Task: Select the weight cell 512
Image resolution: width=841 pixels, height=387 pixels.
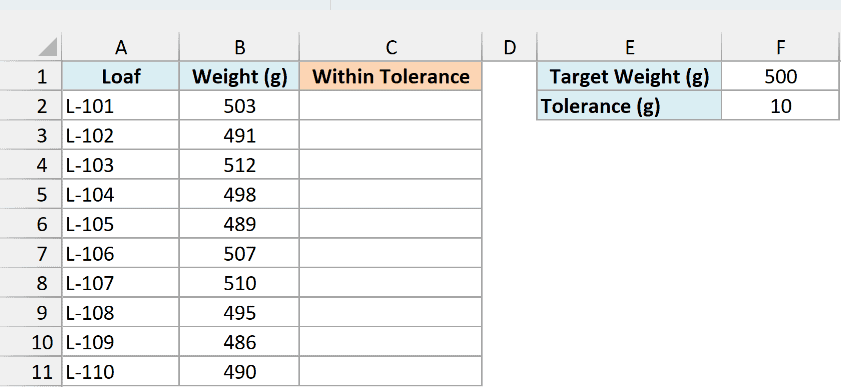Action: [x=239, y=165]
